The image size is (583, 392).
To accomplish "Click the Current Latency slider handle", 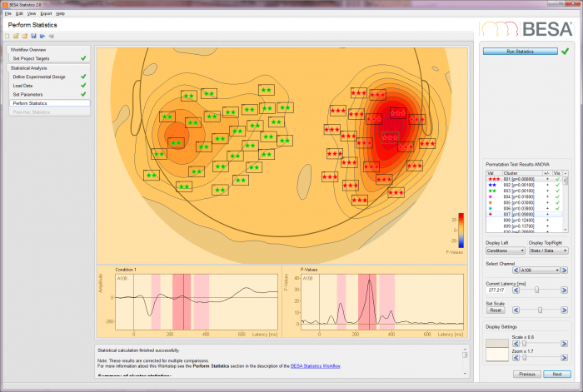I will click(536, 290).
